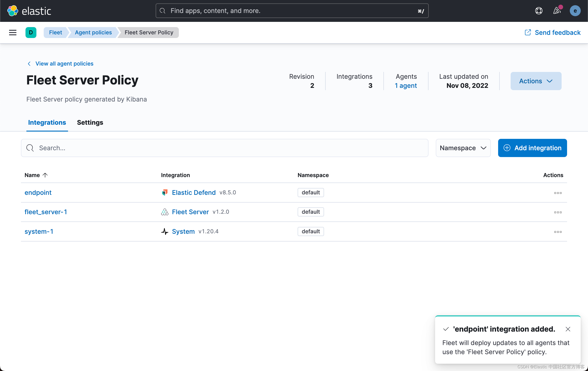Screen dimensions: 588x371
Task: Open Elastic Defend integration link
Action: (x=194, y=193)
